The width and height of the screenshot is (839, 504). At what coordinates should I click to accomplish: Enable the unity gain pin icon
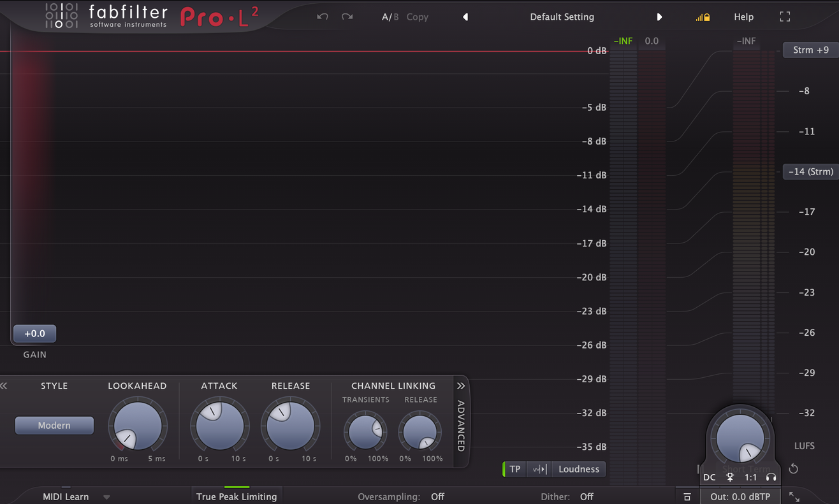(730, 477)
